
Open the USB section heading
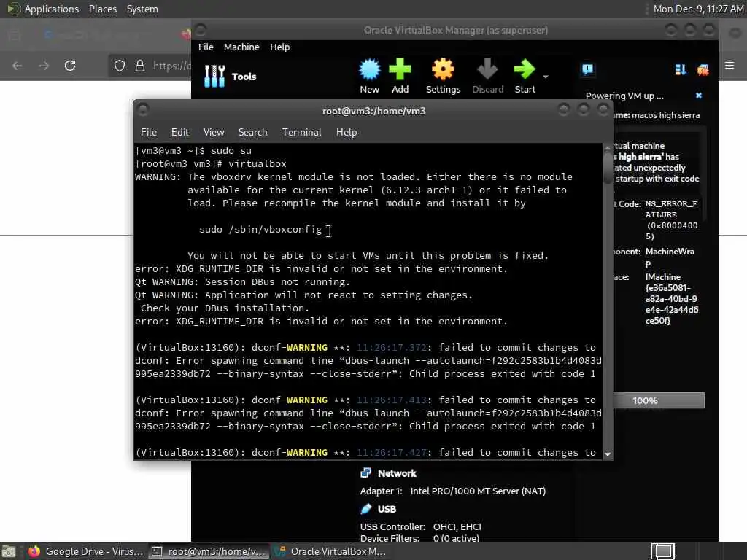(387, 509)
